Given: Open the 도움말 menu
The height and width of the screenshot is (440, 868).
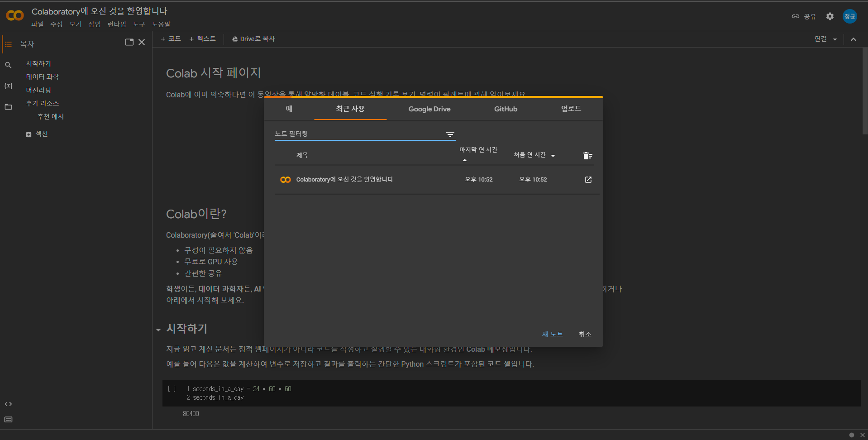Looking at the screenshot, I should 161,24.
